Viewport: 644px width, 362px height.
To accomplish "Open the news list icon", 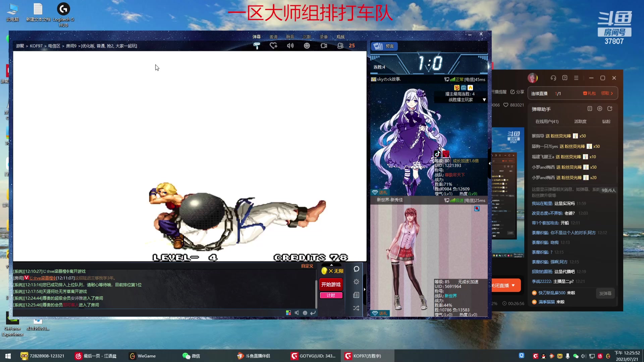I will pyautogui.click(x=356, y=295).
